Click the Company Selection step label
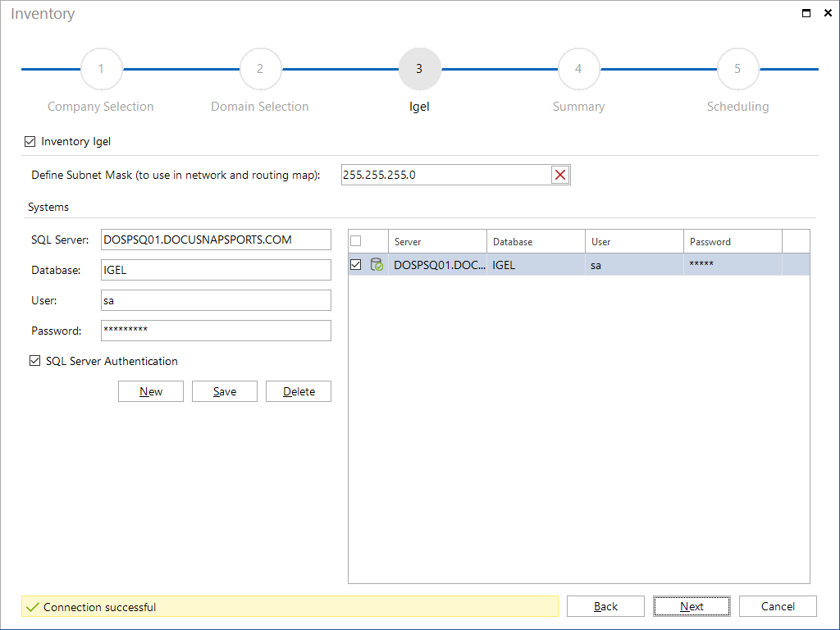 pos(101,107)
